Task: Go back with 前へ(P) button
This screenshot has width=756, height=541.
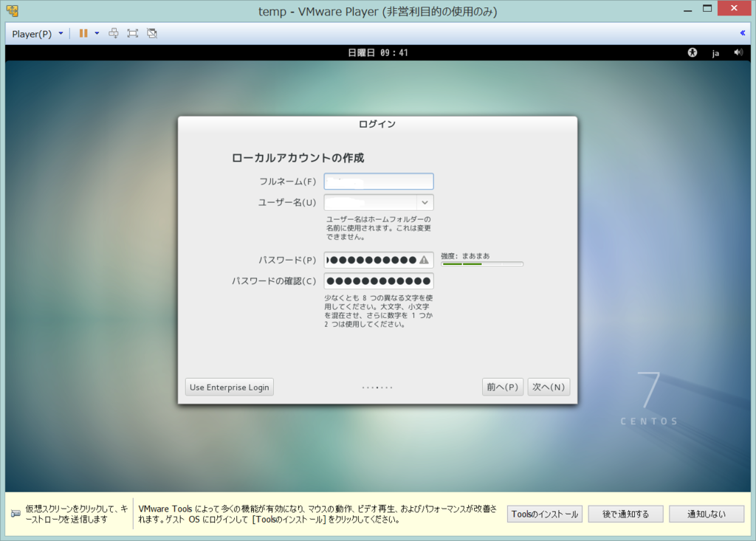Action: [502, 387]
